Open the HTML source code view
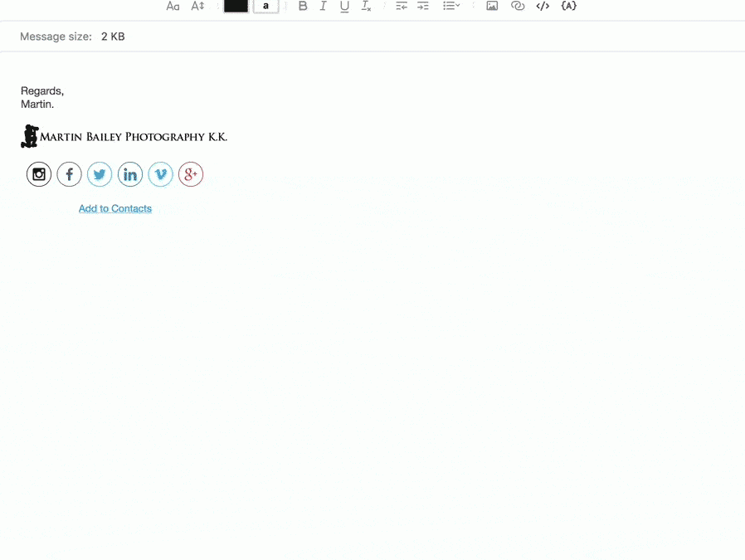 [x=543, y=6]
